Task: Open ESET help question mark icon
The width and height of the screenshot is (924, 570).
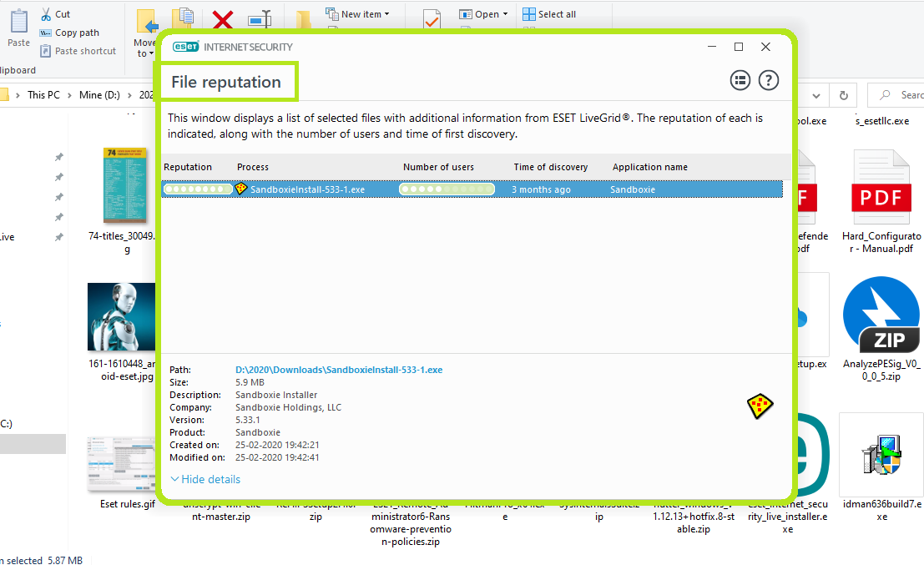Action: 769,80
